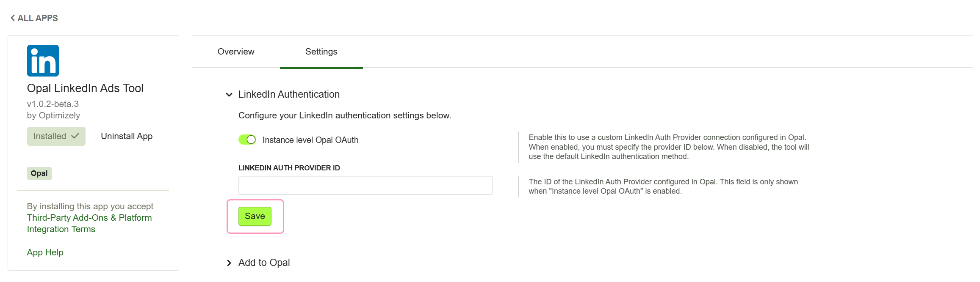Click the LinkedIn Authentication heading text
The image size is (980, 282).
pyautogui.click(x=289, y=94)
